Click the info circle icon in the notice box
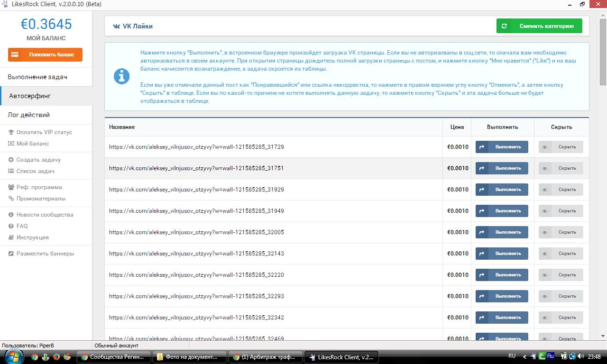Viewport: 607px width, 364px height. click(x=122, y=76)
